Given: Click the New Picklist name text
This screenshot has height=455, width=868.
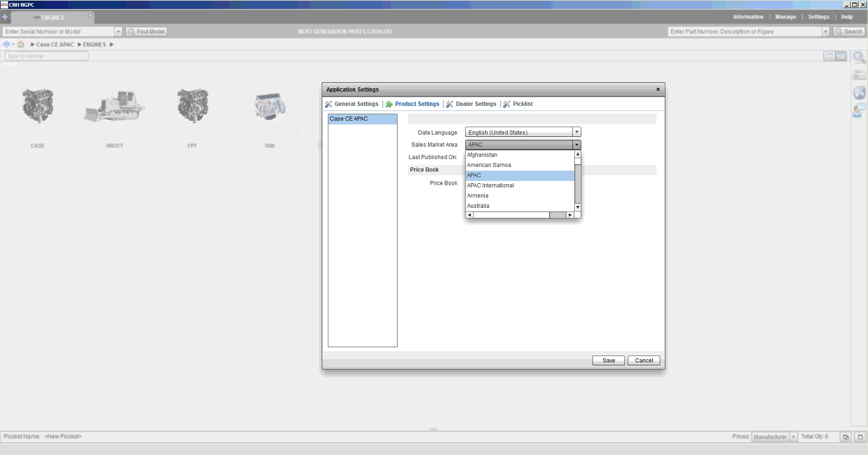Looking at the screenshot, I should [63, 436].
